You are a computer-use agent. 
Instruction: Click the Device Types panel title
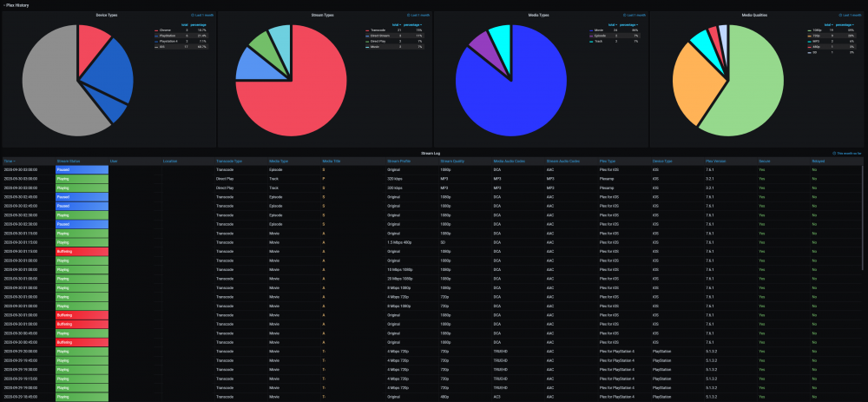pyautogui.click(x=107, y=15)
